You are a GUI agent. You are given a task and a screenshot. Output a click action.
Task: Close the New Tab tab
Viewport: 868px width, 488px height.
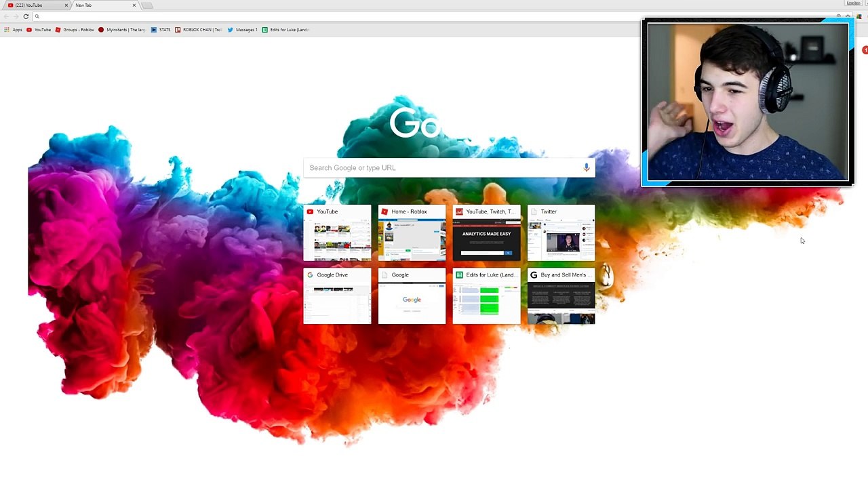[134, 5]
